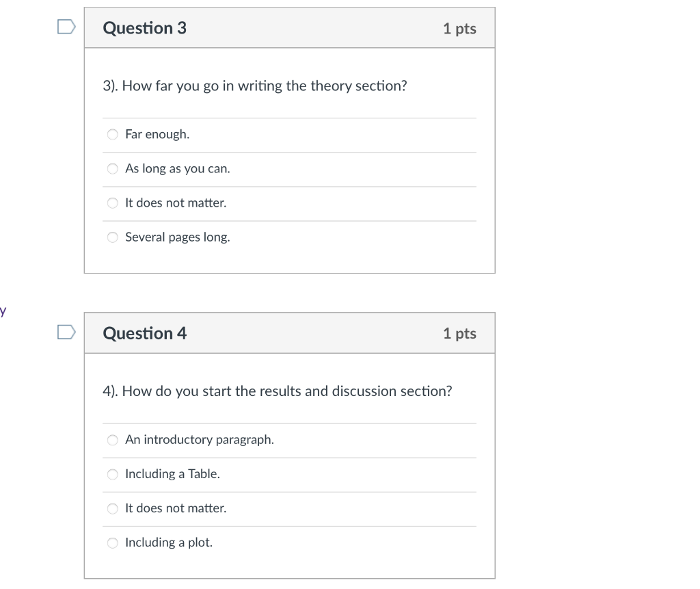Pick 'Several pages long.' as your answer
Image resolution: width=700 pixels, height=589 pixels.
pos(177,237)
